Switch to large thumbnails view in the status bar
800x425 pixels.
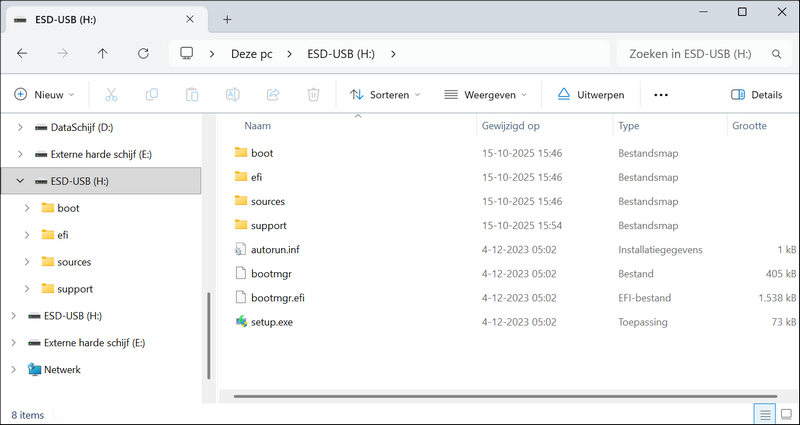786,414
